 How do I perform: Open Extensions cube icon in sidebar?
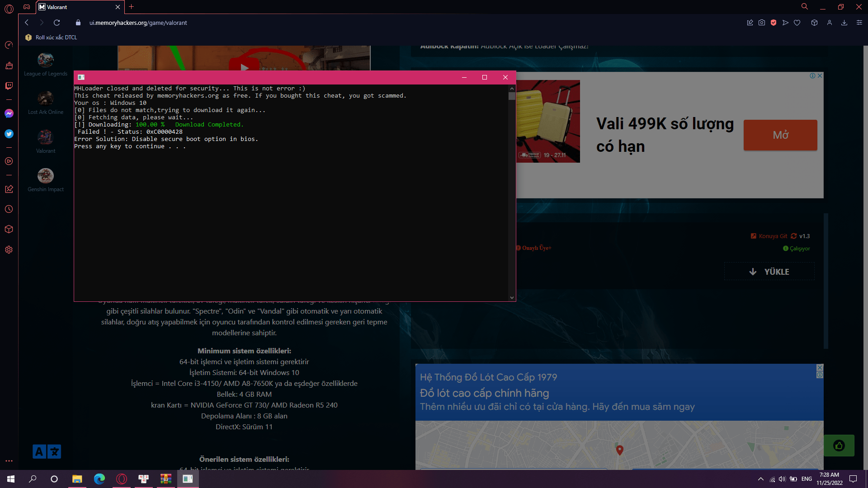click(9, 229)
